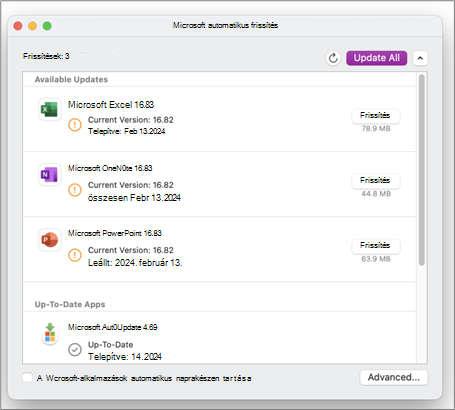Viewport: 455px width, 410px height.
Task: Click the Microsoft PowerPoint app icon
Action: click(x=50, y=240)
